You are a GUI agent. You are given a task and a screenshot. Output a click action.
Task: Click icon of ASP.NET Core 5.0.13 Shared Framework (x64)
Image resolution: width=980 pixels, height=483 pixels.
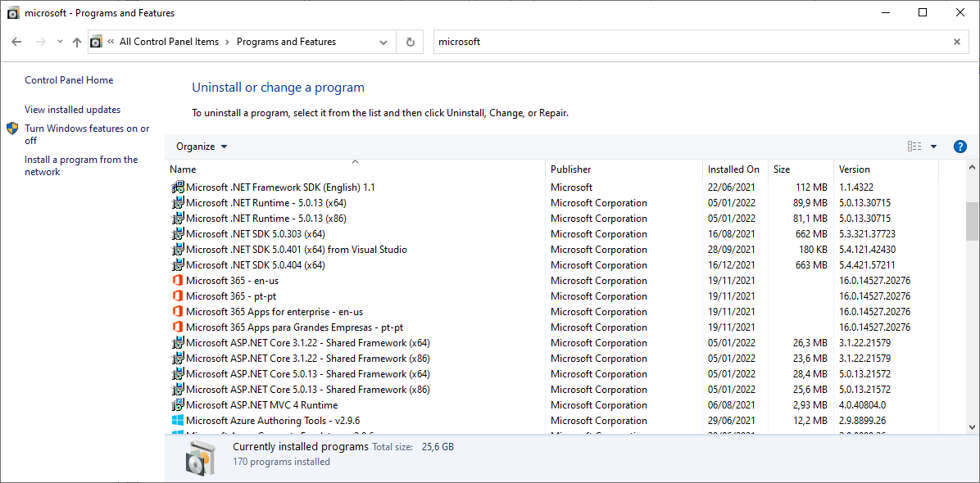(178, 374)
